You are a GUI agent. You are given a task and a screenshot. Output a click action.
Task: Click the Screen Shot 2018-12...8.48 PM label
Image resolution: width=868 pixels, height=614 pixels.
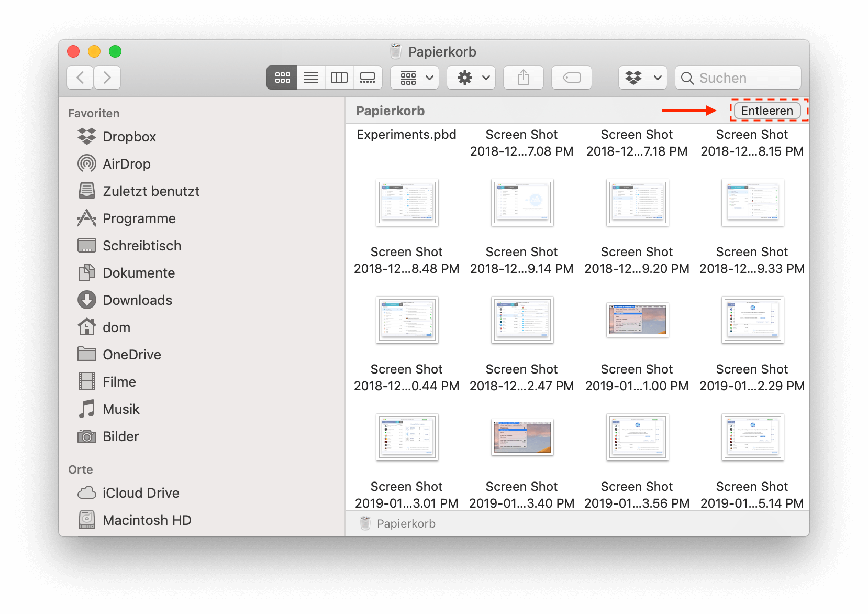(407, 260)
